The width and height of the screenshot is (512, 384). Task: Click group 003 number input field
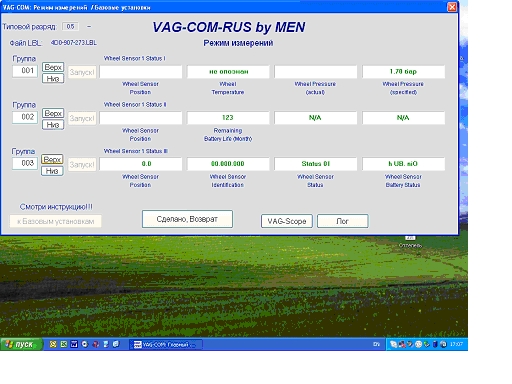click(25, 163)
